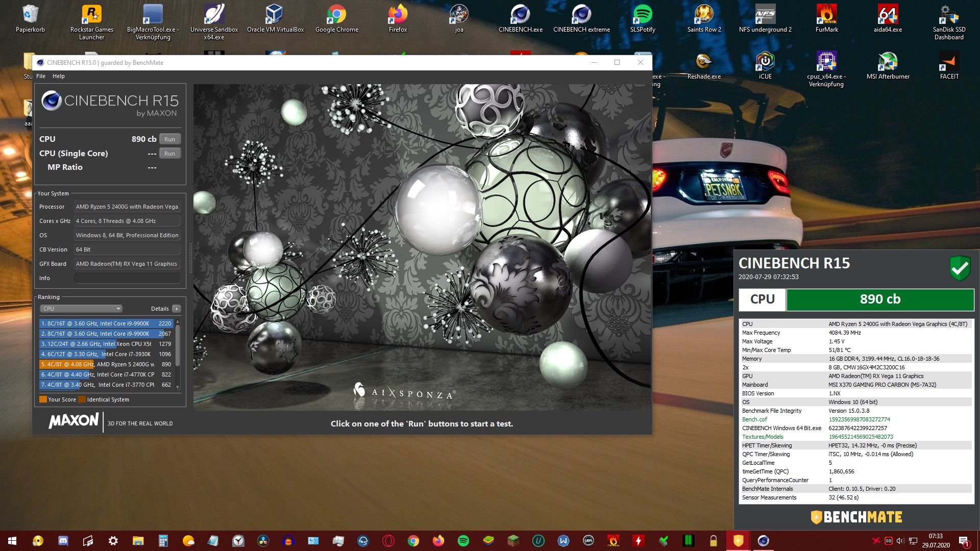Select the NFS underground 2 desktop icon
Image resolution: width=980 pixels, height=551 pixels.
tap(765, 19)
